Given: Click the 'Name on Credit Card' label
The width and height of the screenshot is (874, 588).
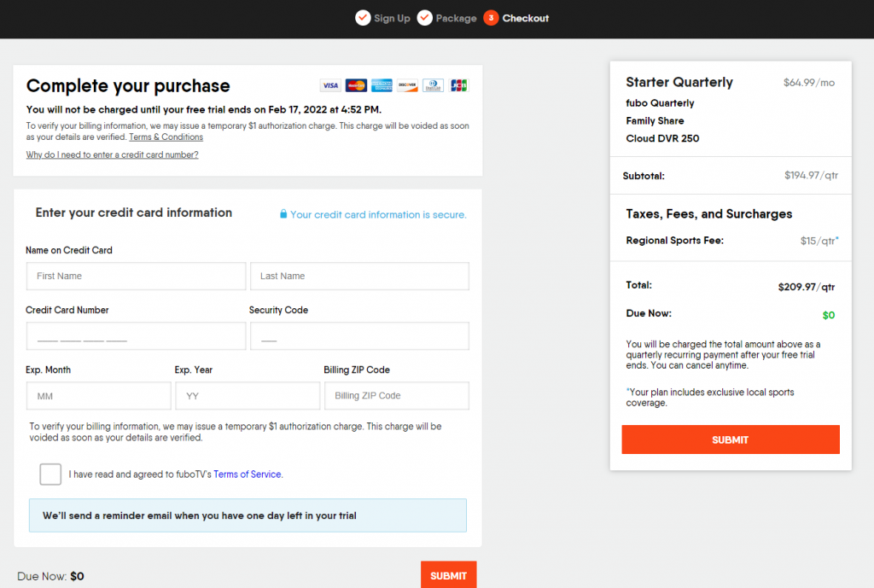Looking at the screenshot, I should tap(69, 251).
